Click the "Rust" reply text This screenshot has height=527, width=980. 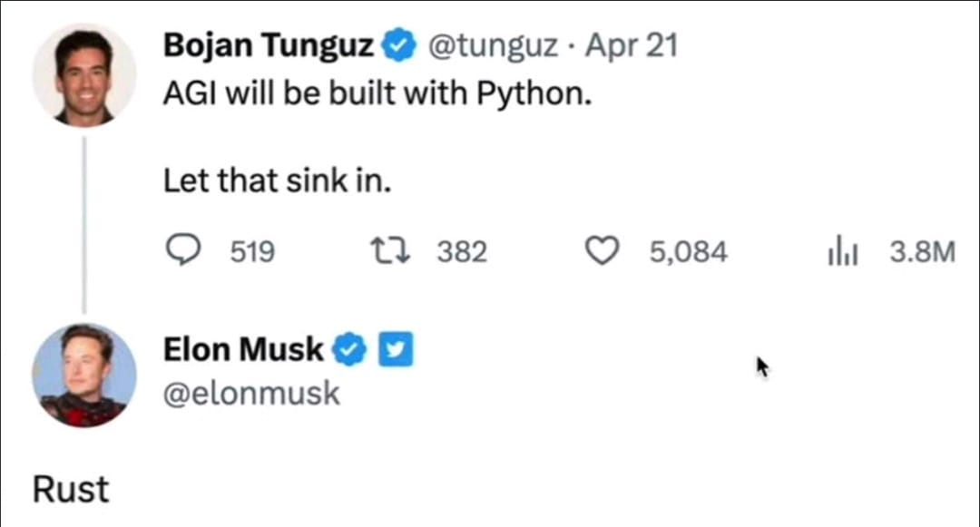click(x=71, y=490)
